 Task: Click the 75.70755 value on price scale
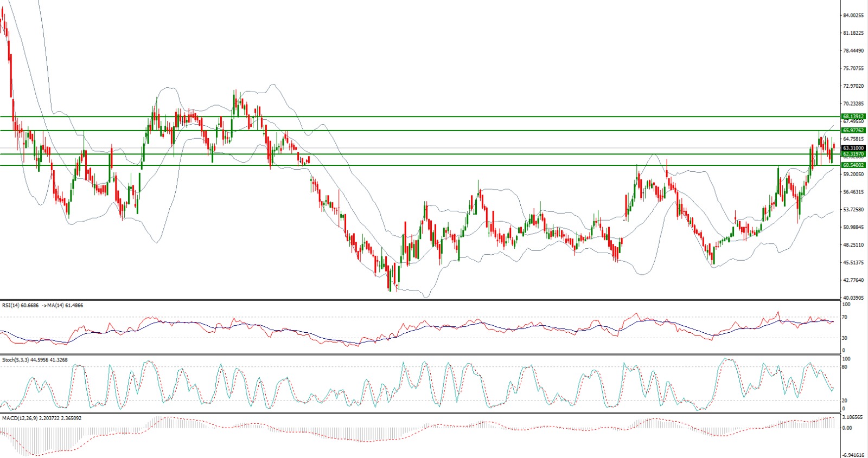point(853,69)
